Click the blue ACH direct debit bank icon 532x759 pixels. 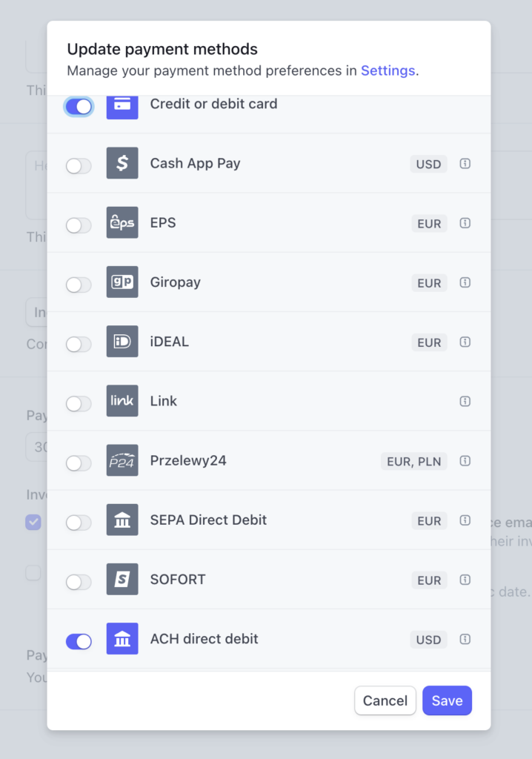click(122, 639)
